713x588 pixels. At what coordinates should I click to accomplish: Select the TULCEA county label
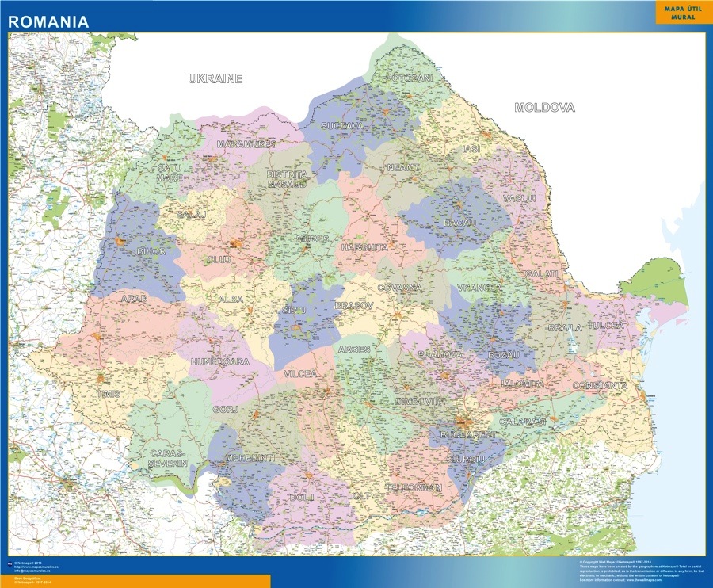[606, 326]
